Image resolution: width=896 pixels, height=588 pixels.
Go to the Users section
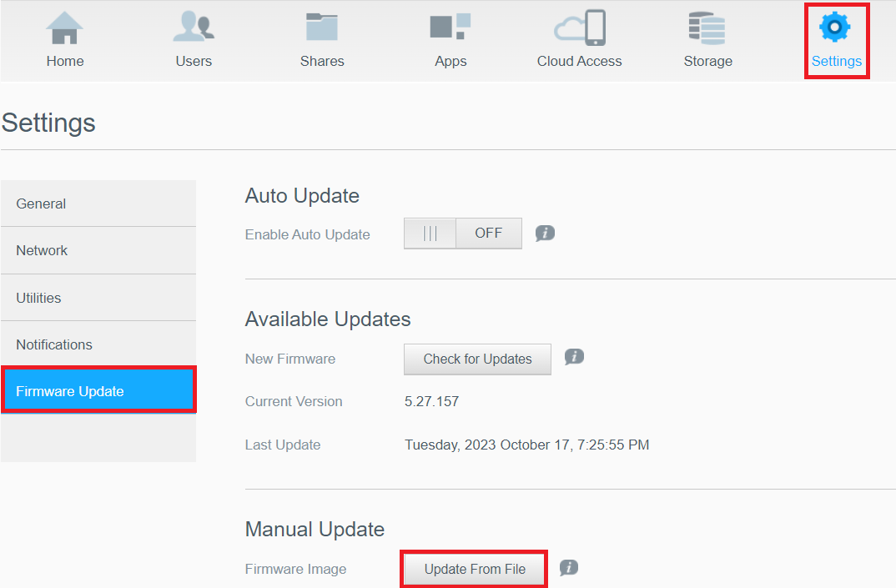194,29
